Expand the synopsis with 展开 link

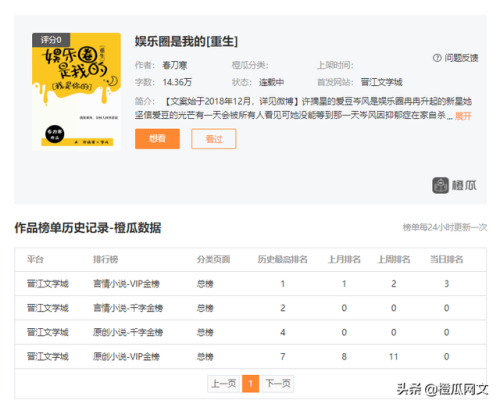coord(463,116)
